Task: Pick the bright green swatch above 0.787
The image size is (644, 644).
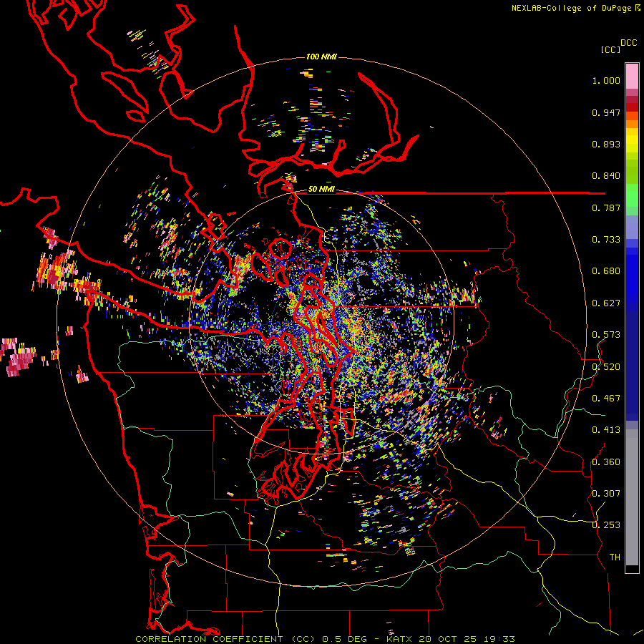Action: click(632, 195)
